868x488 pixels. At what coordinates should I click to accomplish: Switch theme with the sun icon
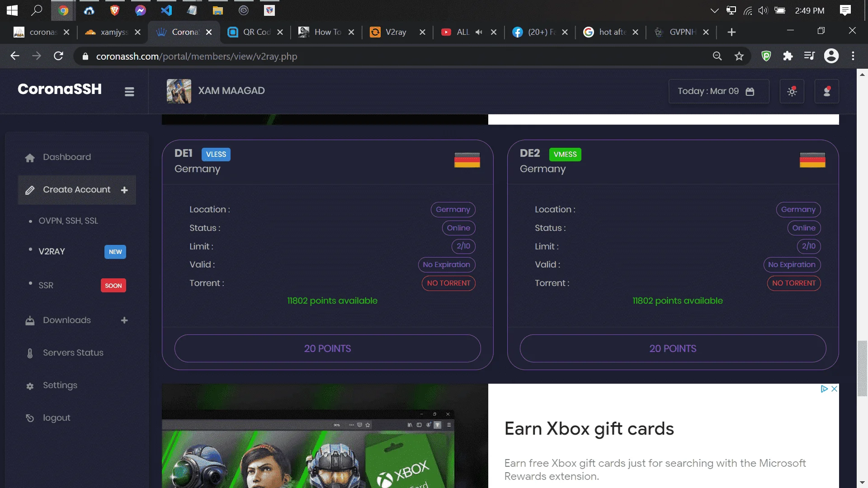(x=792, y=91)
